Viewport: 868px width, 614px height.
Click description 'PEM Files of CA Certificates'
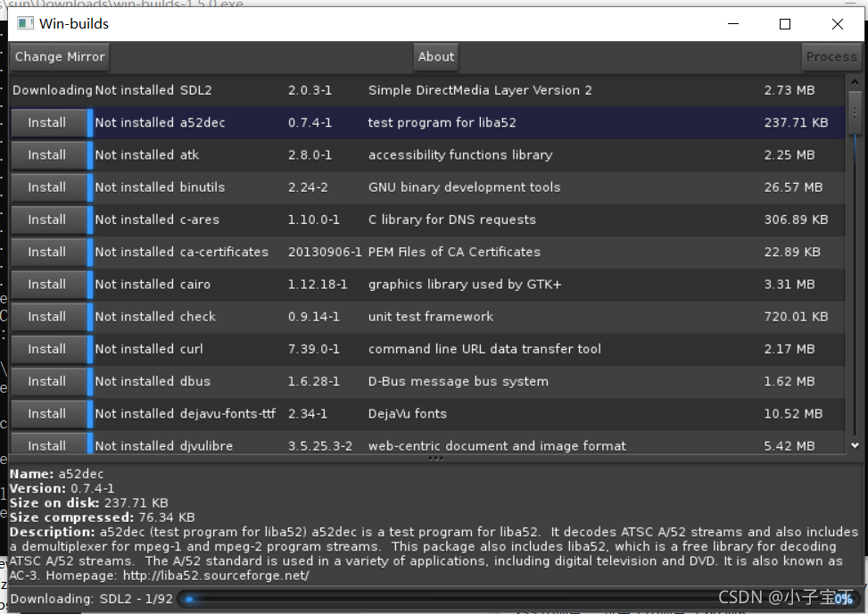454,252
